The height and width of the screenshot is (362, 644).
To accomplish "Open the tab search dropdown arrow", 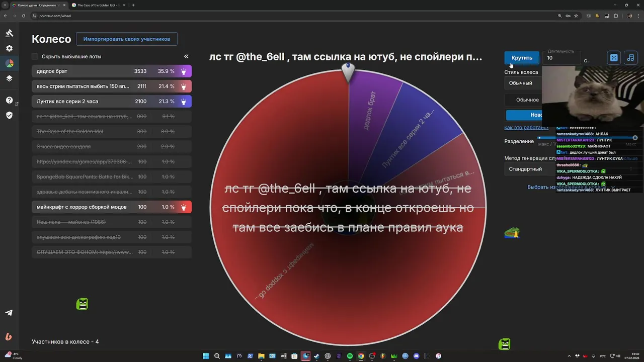I will click(5, 5).
